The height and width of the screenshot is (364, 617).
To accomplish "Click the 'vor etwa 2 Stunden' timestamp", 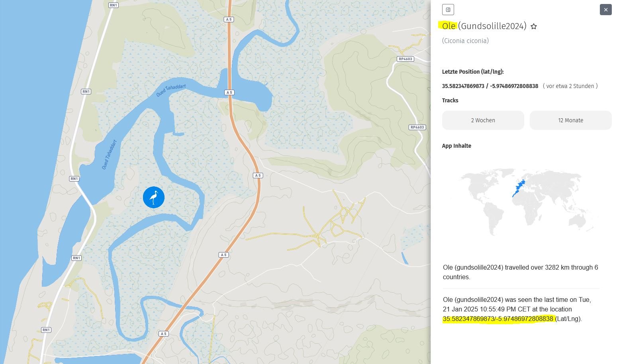I will tap(570, 86).
